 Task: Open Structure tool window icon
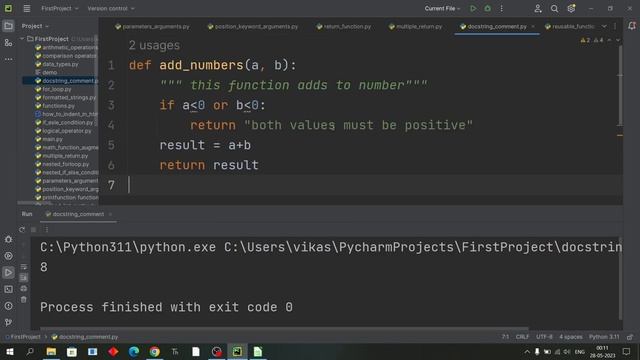tap(8, 42)
